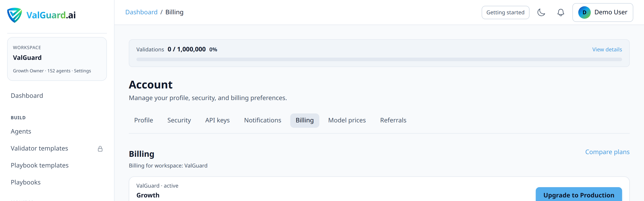Viewport: 644px width, 201px height.
Task: Open the API keys tab
Action: coord(217,120)
